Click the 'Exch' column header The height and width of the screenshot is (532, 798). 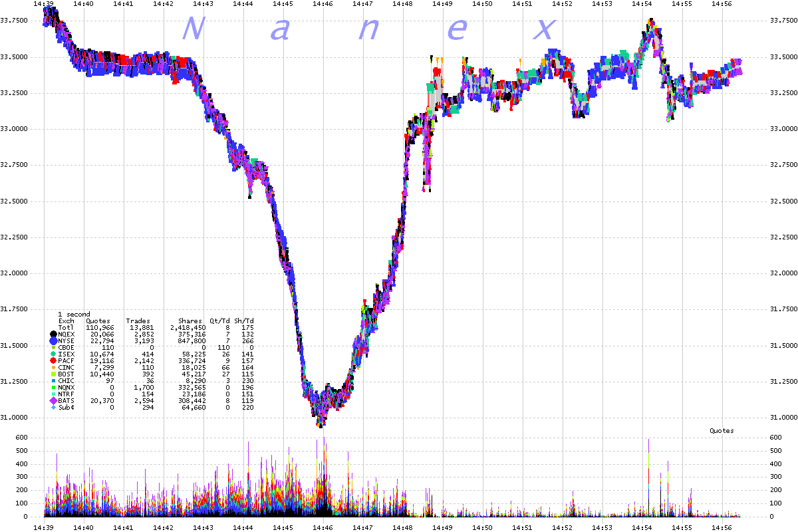click(66, 321)
